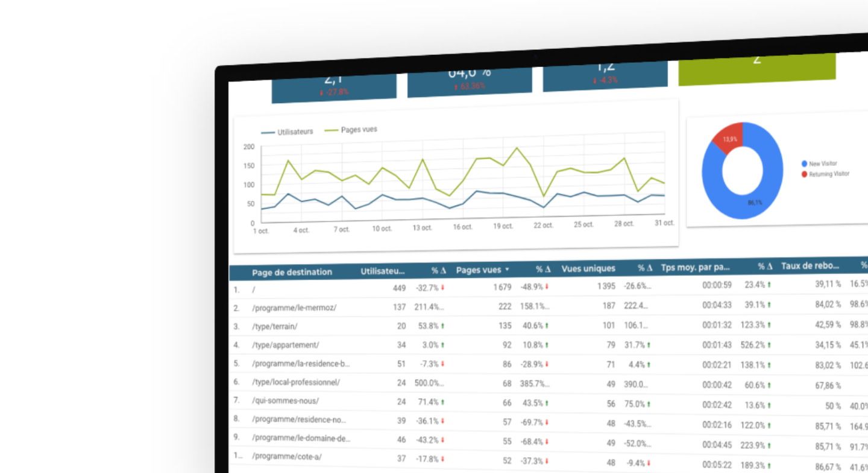Click the 00:05:22 time value

pos(717,465)
